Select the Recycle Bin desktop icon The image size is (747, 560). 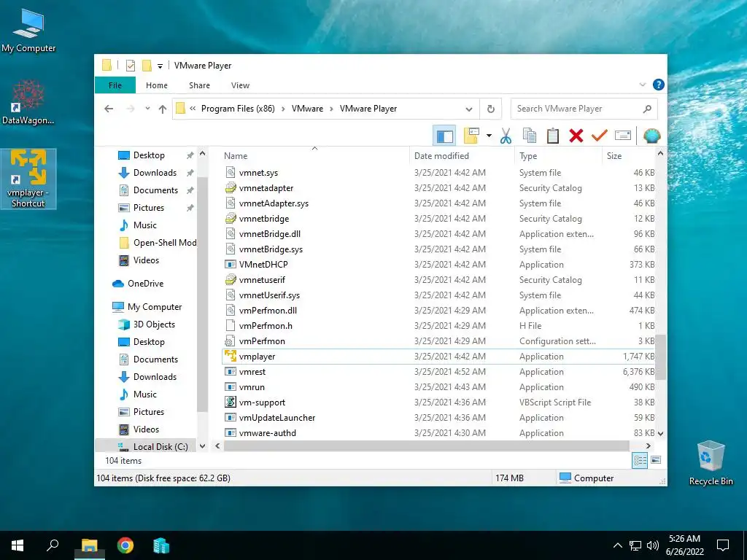tap(711, 463)
